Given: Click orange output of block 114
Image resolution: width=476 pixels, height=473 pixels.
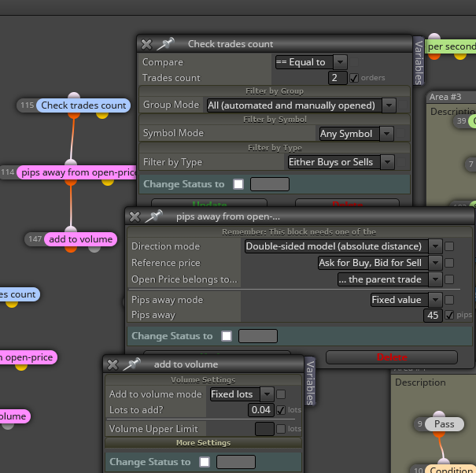Looking at the screenshot, I should [71, 182].
